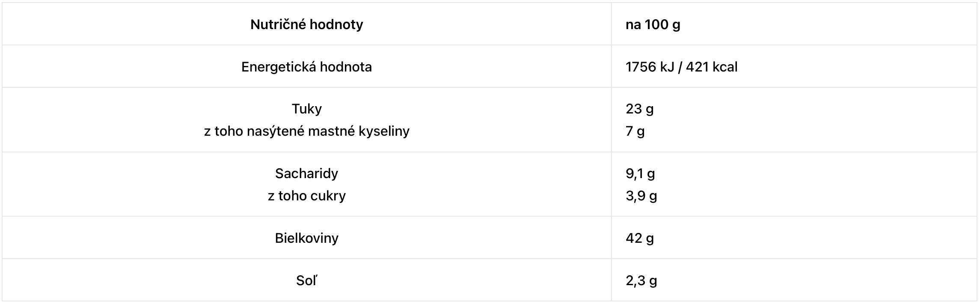Select the 9,1 g carbohydrate value
This screenshot has height=304, width=980.
[x=640, y=173]
